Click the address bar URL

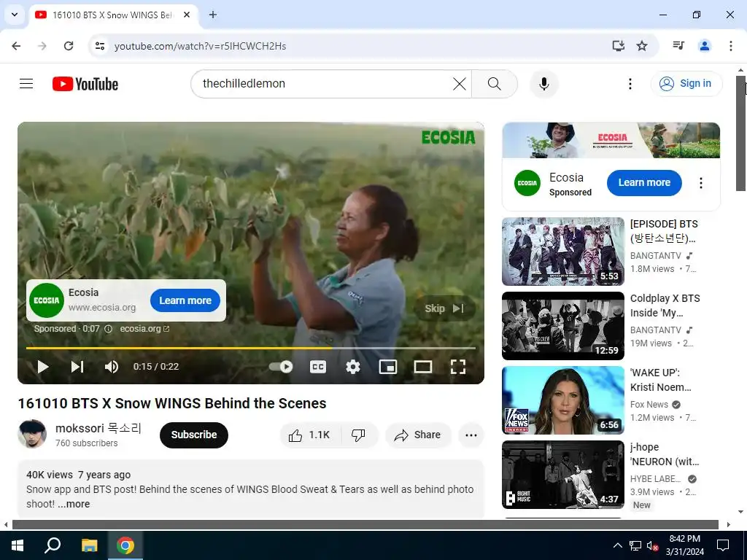click(x=200, y=46)
